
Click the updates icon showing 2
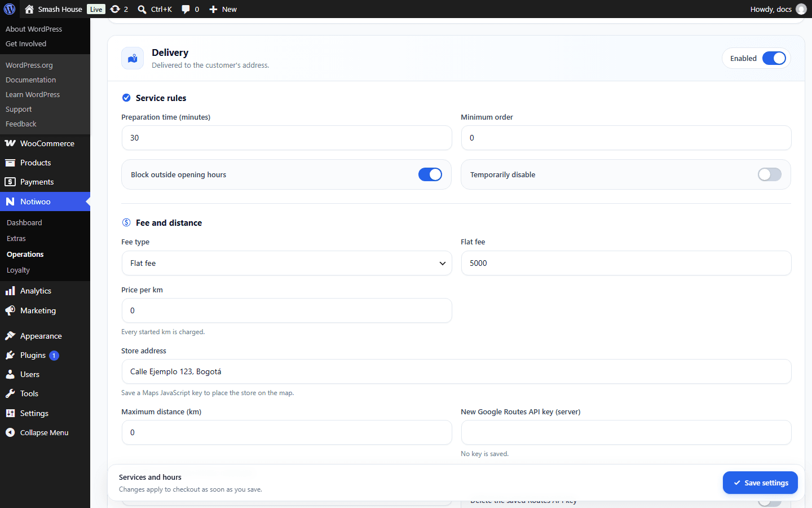(x=115, y=9)
